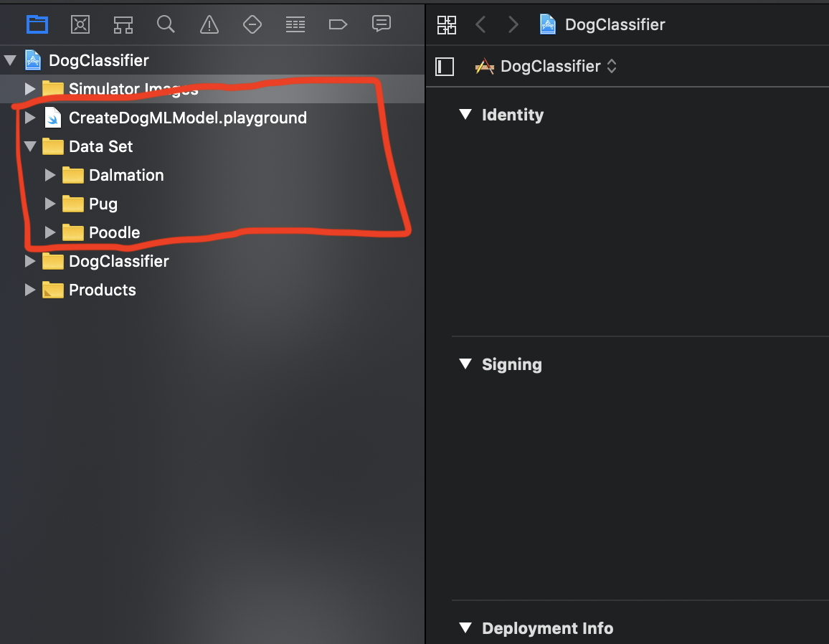The image size is (829, 644).
Task: Collapse the Deployment Info section
Action: (465, 628)
